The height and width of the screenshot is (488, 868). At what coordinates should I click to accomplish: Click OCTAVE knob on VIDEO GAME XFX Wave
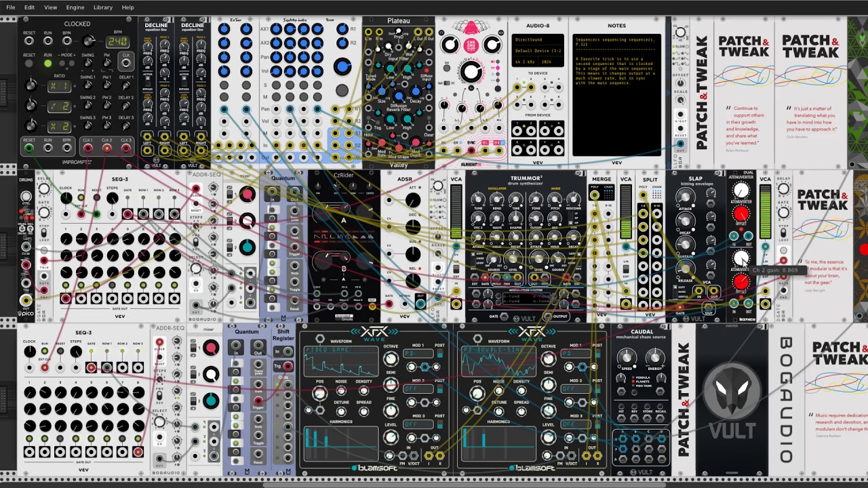391,359
